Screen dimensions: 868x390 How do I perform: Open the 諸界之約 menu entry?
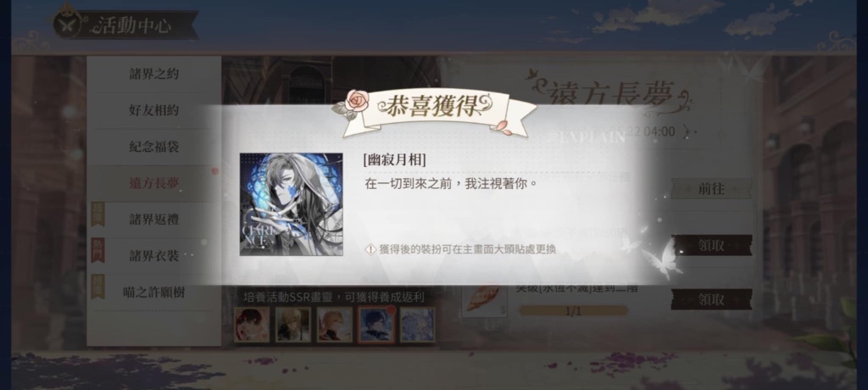pyautogui.click(x=154, y=74)
